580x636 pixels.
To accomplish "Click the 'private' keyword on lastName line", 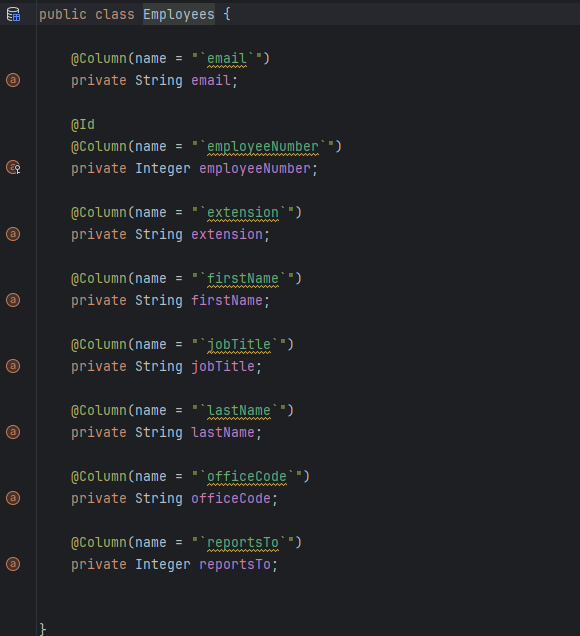I will (x=99, y=433).
